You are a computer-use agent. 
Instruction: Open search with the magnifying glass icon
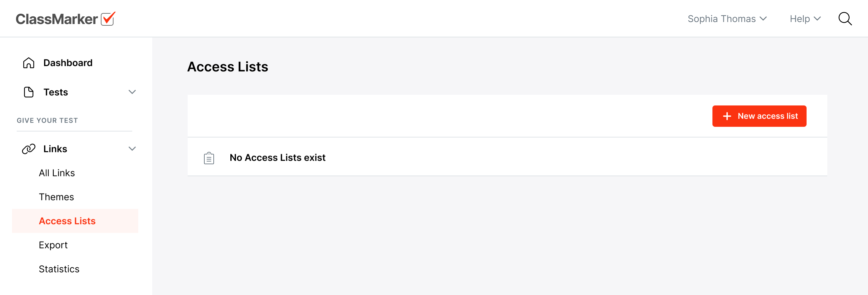click(845, 19)
